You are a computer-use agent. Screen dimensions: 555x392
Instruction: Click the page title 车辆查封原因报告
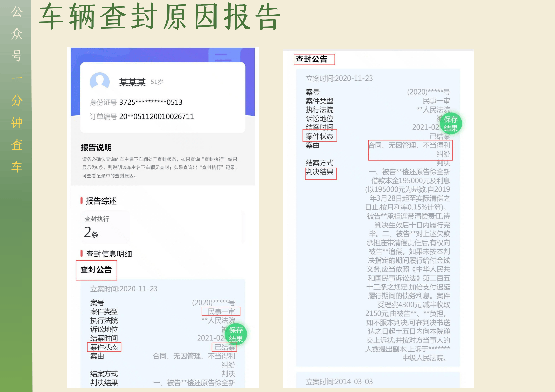(x=160, y=17)
